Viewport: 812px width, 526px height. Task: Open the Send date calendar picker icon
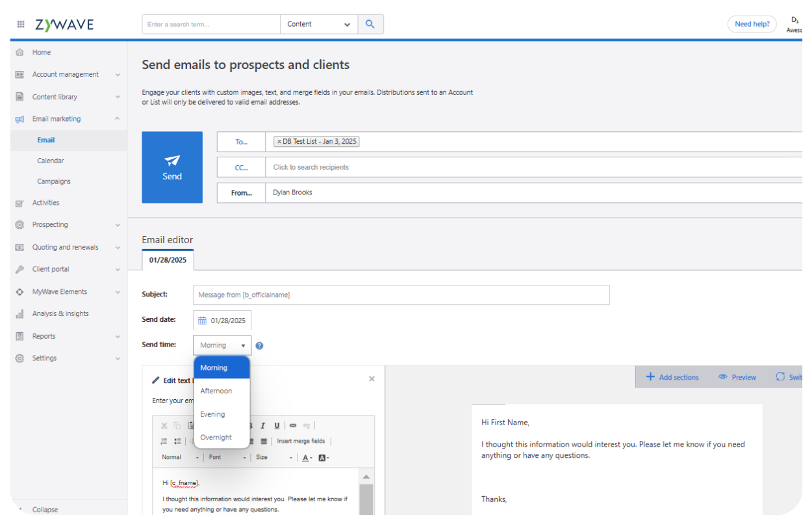point(202,321)
